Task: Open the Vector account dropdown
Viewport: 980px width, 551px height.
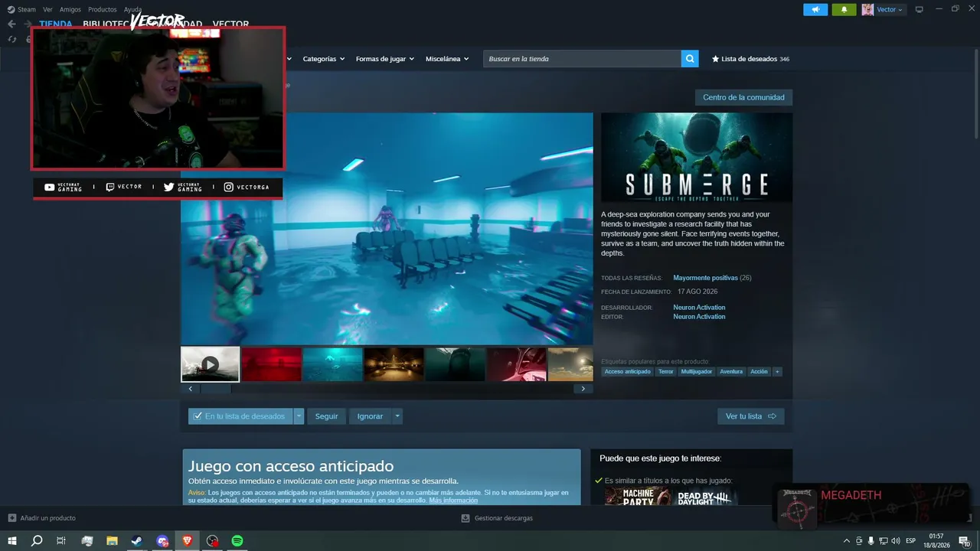Action: (890, 9)
